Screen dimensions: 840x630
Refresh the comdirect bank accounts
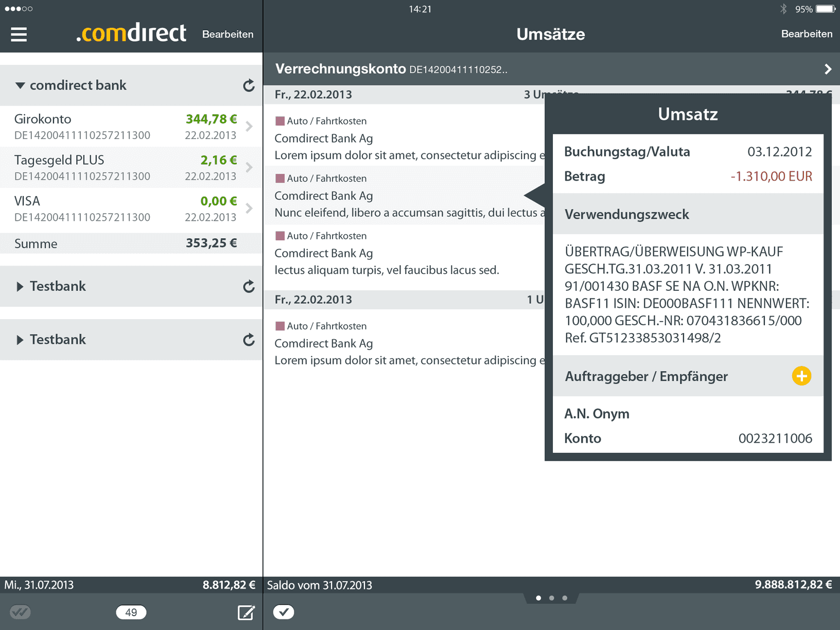coord(249,85)
